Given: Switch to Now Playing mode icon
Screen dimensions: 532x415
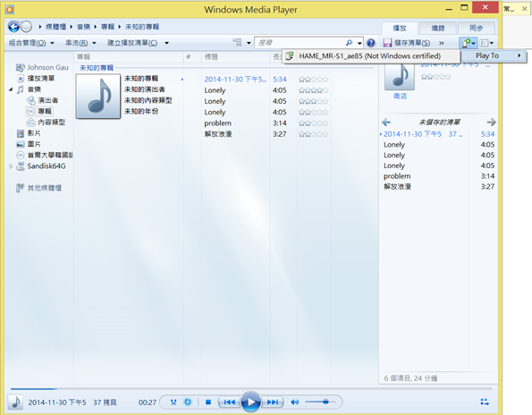Looking at the screenshot, I should pyautogui.click(x=485, y=402).
